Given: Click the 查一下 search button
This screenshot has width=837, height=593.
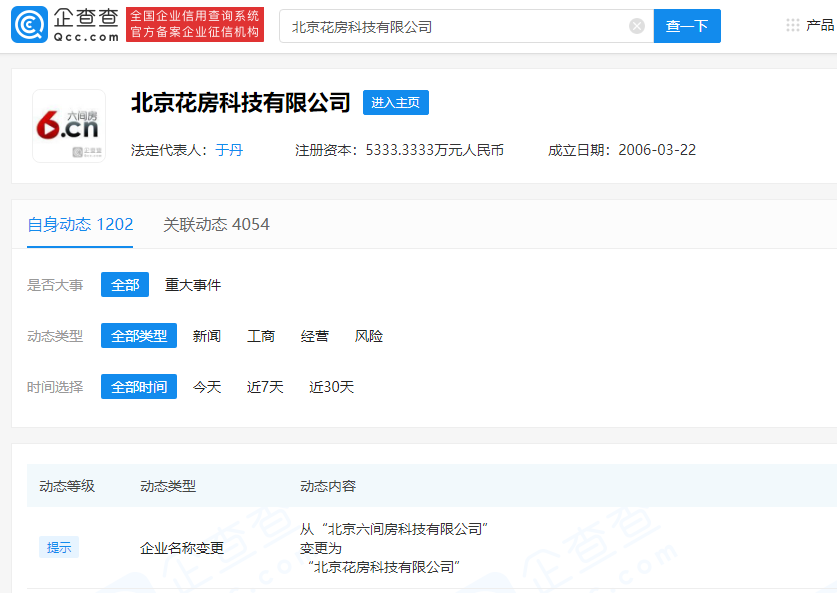Looking at the screenshot, I should point(687,25).
